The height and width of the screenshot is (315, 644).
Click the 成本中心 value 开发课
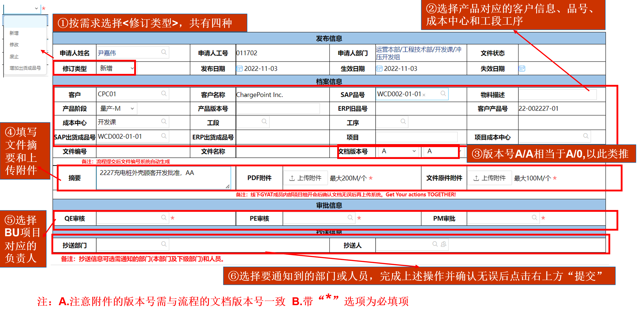[x=107, y=122]
